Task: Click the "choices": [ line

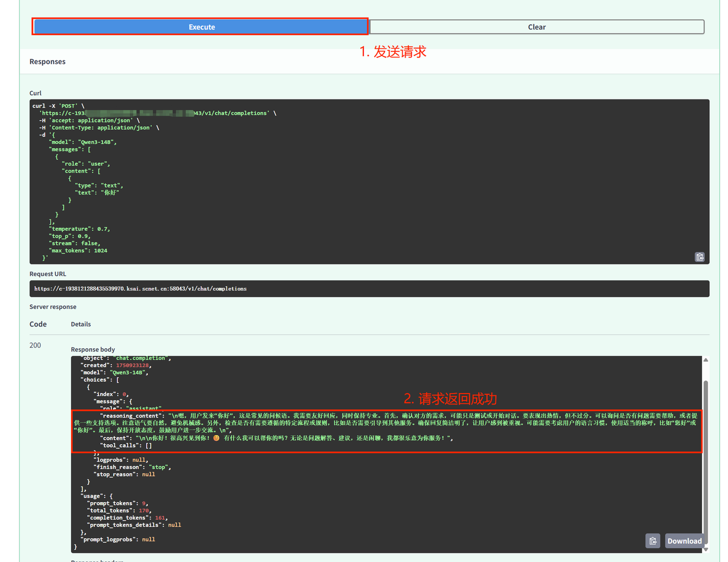Action: (x=100, y=379)
